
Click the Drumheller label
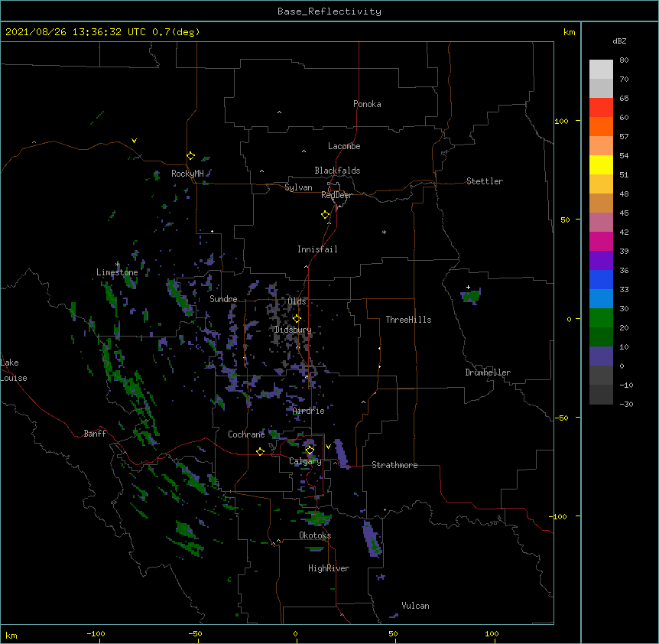coord(488,372)
